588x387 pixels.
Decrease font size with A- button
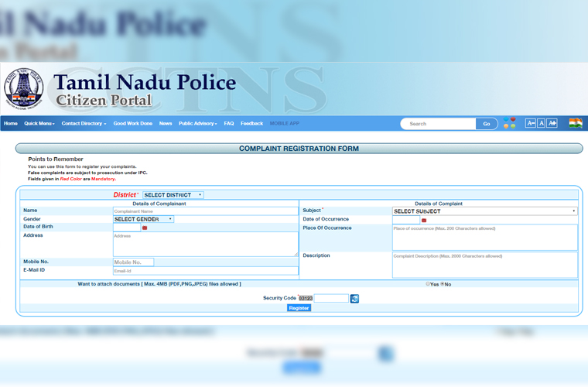point(530,123)
